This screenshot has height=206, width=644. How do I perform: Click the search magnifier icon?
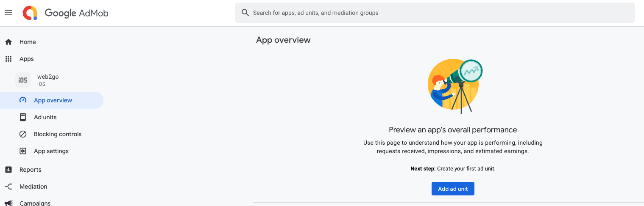tap(245, 13)
